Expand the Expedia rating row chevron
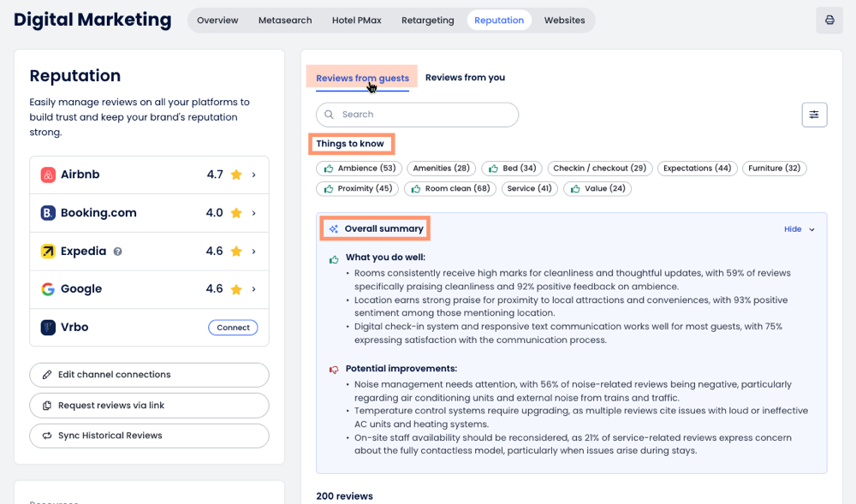The width and height of the screenshot is (856, 504). 254,252
